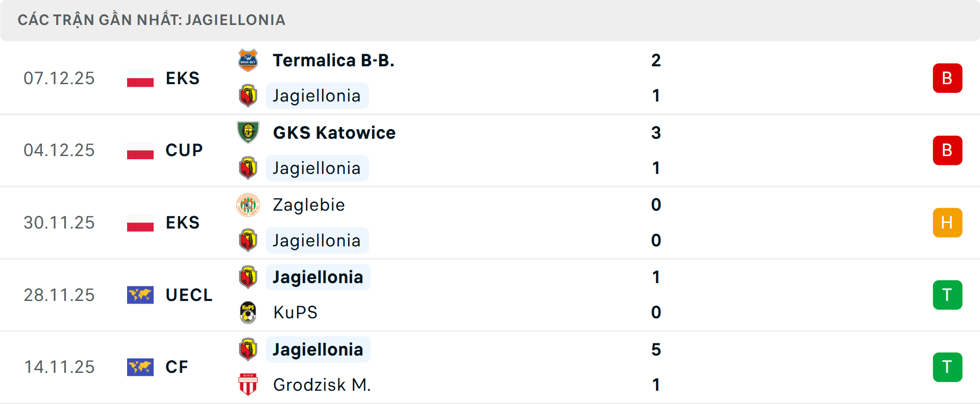
Task: Select the Zaglebie team name
Action: (x=309, y=205)
